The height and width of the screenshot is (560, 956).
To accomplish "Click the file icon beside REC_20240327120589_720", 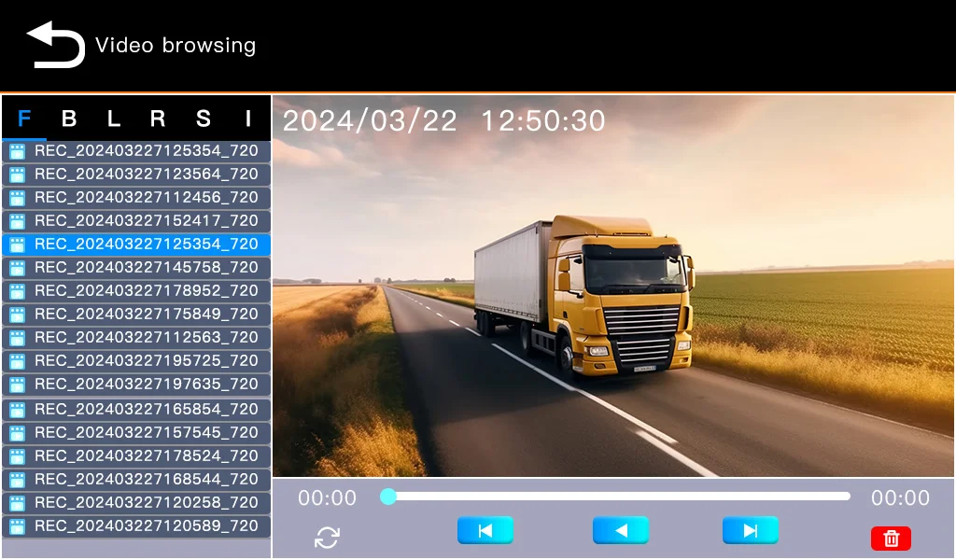I will (x=17, y=525).
